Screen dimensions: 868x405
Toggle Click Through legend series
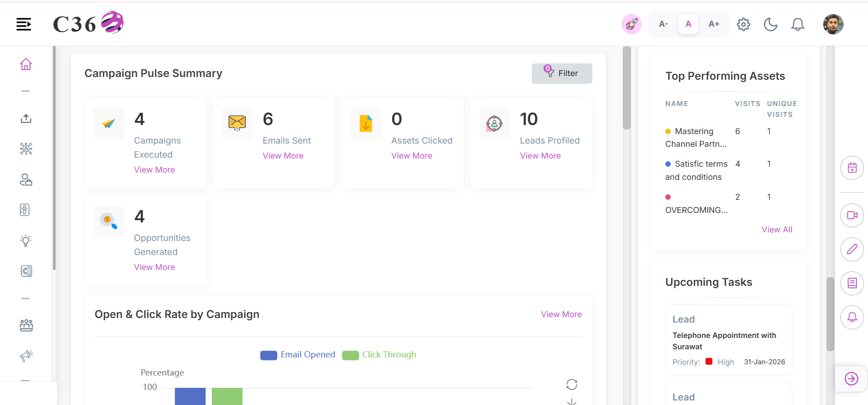pos(379,355)
